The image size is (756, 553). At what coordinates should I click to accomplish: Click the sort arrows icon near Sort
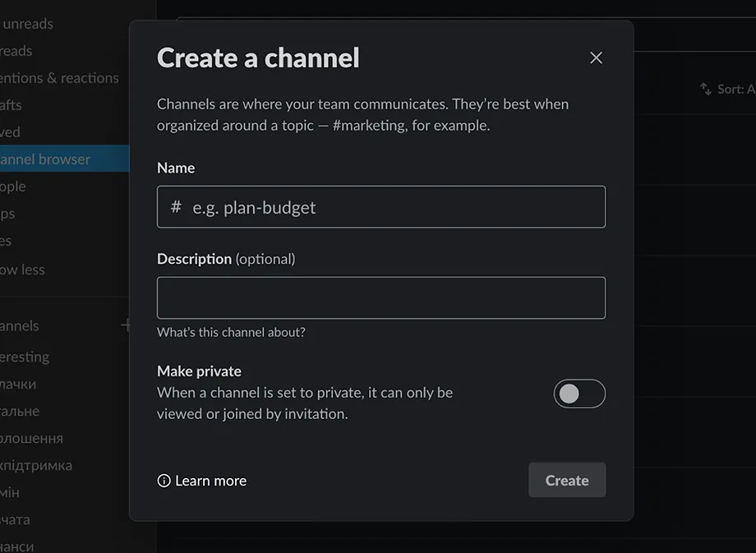[704, 89]
